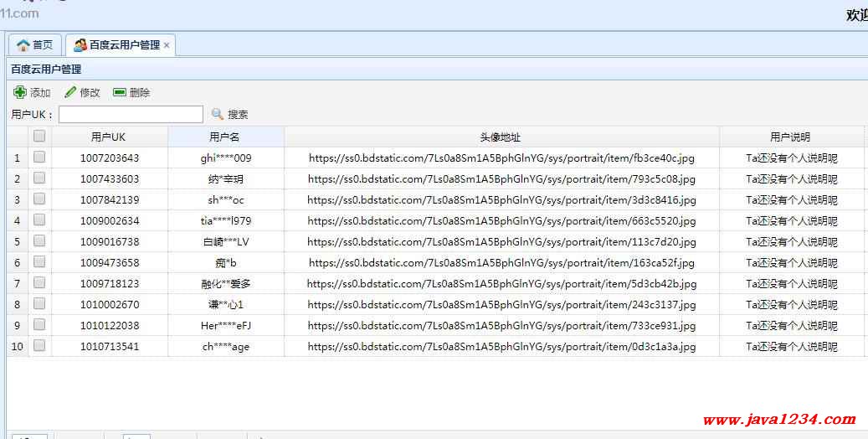Click avatar URL ending 733ce931.jpg
The width and height of the screenshot is (868, 439).
click(501, 325)
